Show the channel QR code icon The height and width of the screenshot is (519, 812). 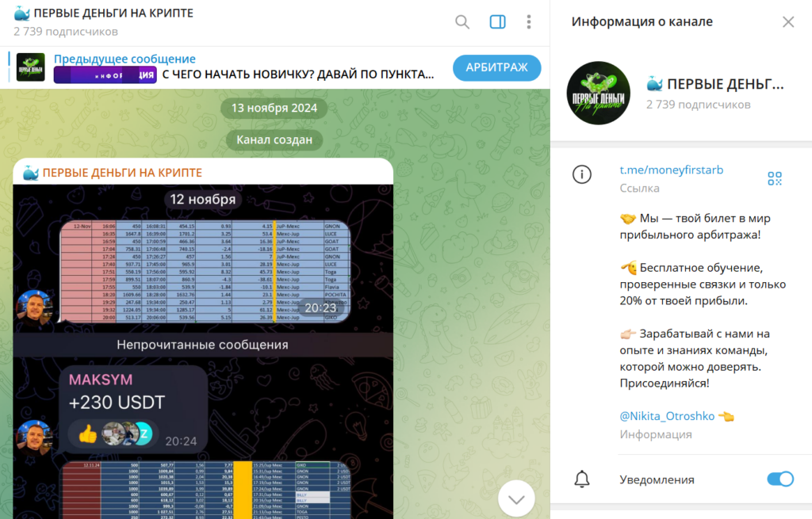pos(775,178)
